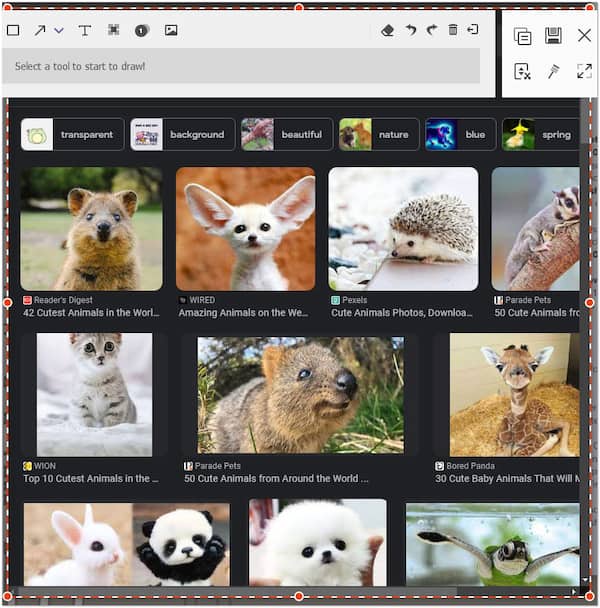Select the mosaic blur tool
This screenshot has width=600, height=608.
pyautogui.click(x=113, y=30)
